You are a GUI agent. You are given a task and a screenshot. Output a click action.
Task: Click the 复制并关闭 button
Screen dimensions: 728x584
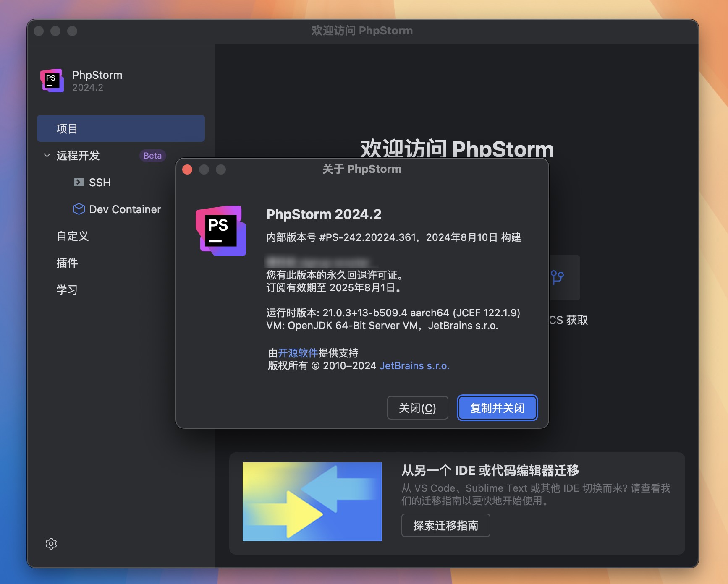coord(497,408)
